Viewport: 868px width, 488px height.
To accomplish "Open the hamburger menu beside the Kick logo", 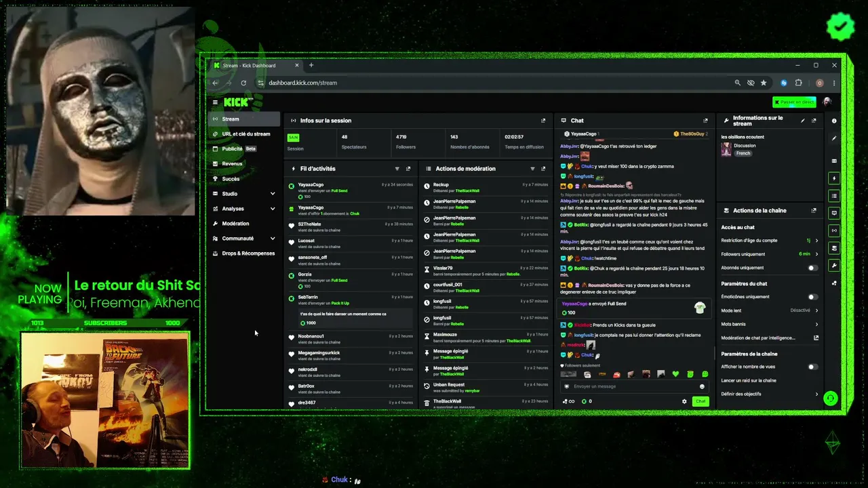I will (215, 102).
